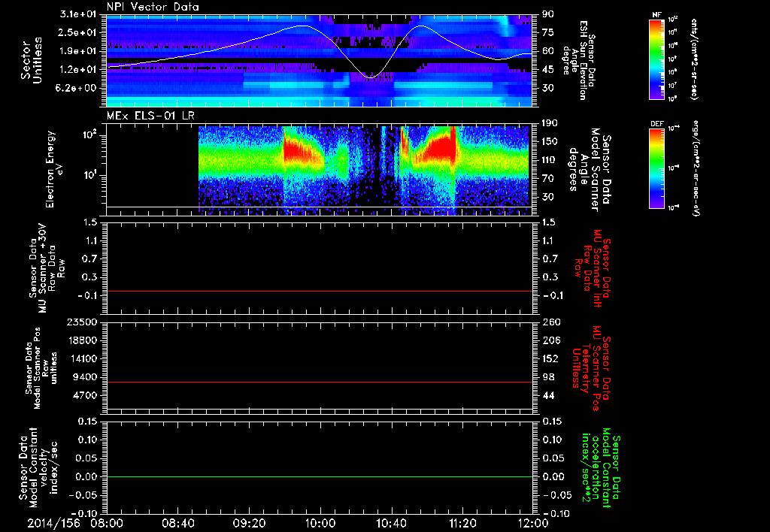Click the '90' Sun elevation tick value

coord(548,14)
